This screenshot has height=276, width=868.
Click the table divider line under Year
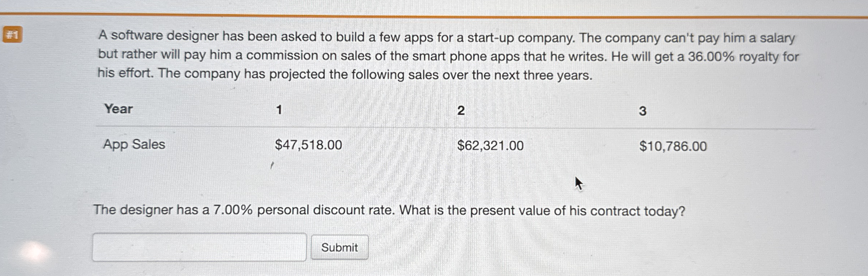[x=435, y=126]
